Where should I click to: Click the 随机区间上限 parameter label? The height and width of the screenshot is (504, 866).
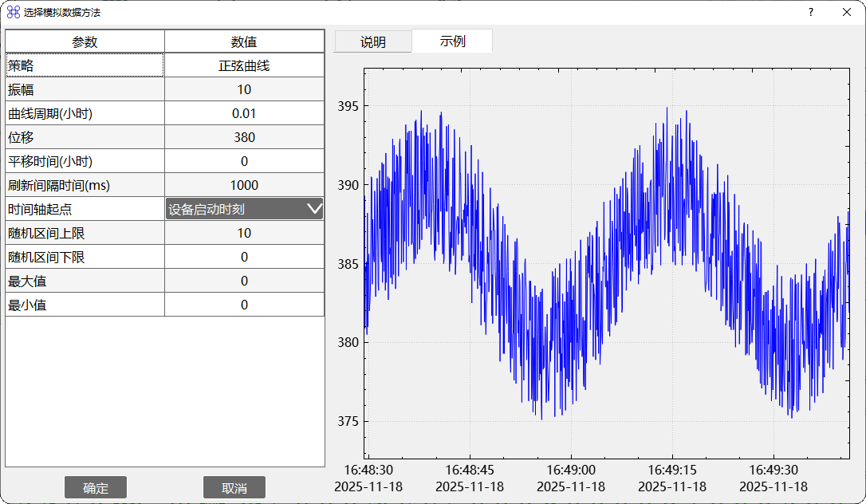click(x=46, y=233)
